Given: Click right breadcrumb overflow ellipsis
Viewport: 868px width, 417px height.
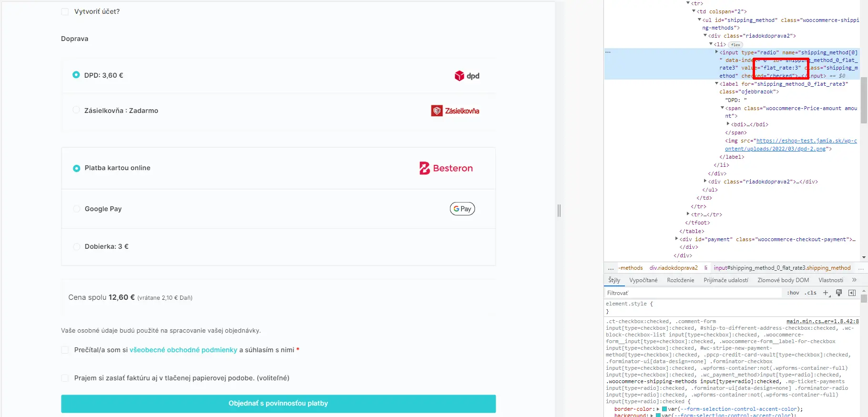Looking at the screenshot, I should (861, 268).
